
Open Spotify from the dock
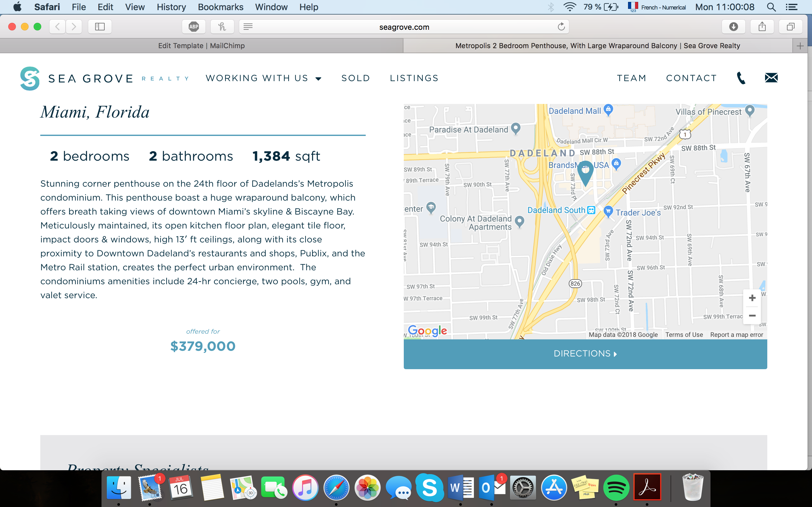tap(616, 488)
